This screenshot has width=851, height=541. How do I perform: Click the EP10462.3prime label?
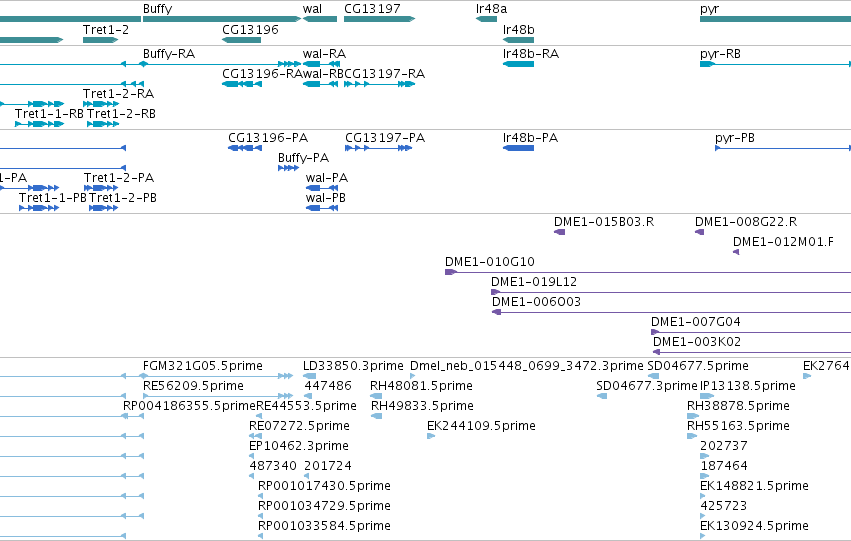click(x=299, y=447)
